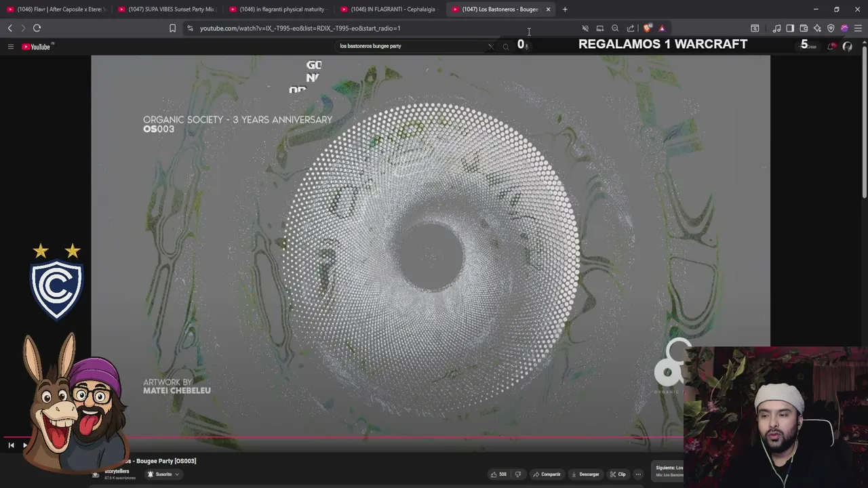Image resolution: width=868 pixels, height=488 pixels.
Task: Skip to previous video in player
Action: [11, 445]
